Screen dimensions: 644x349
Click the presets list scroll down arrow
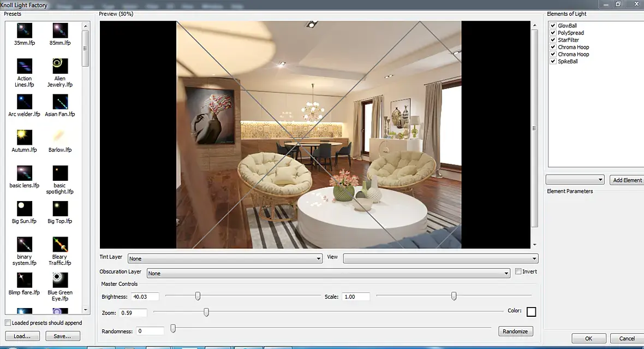(x=86, y=310)
